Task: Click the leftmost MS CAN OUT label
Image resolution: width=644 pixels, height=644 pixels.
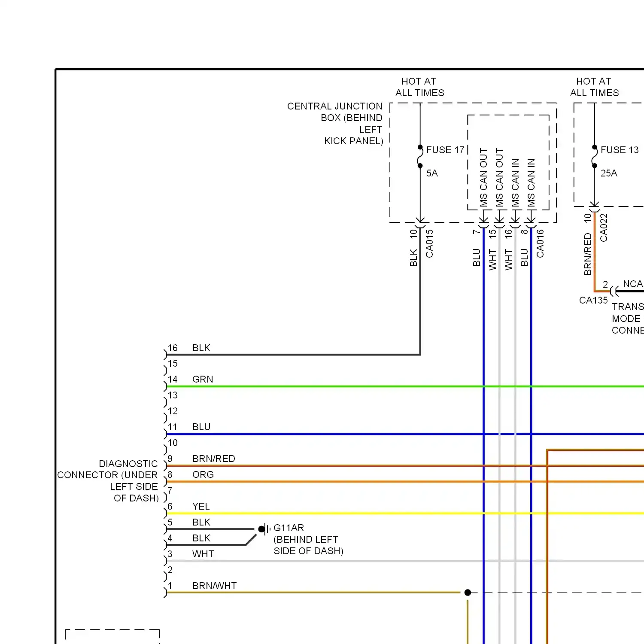Action: [x=483, y=178]
